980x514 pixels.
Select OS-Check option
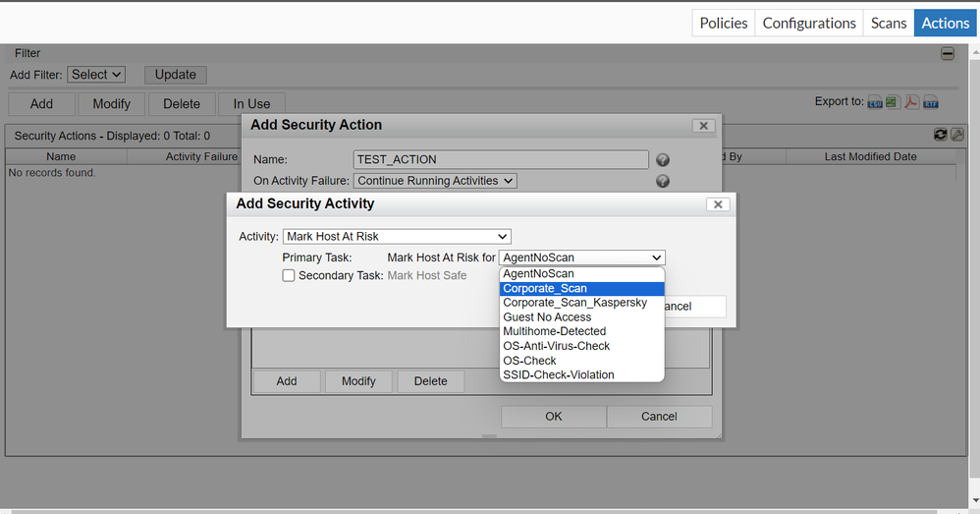point(582,361)
